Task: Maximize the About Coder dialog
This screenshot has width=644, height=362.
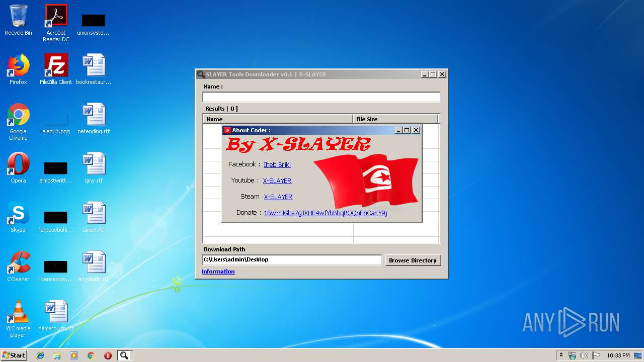Action: (x=407, y=130)
